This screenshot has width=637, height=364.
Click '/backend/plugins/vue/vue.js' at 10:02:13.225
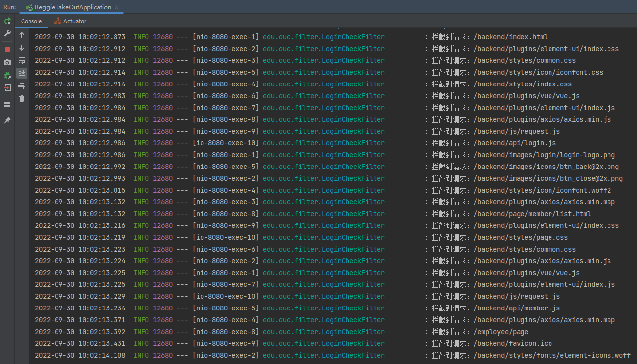(x=526, y=273)
